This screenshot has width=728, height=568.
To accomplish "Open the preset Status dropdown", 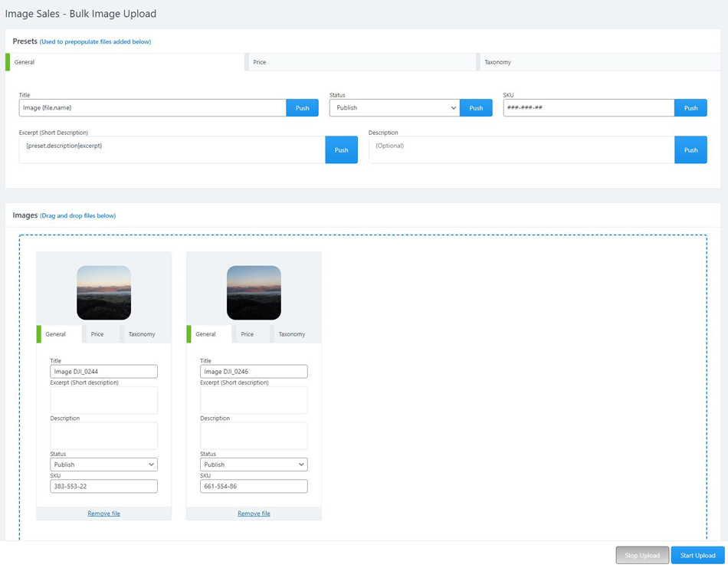I will 395,108.
